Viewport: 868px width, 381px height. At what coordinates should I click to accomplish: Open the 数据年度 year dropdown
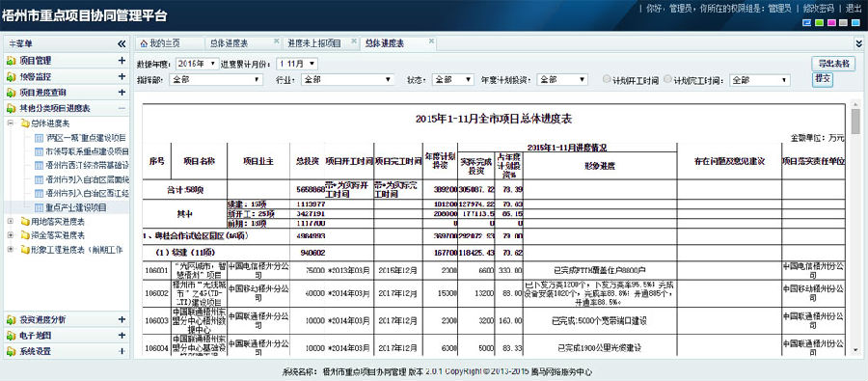pyautogui.click(x=197, y=64)
